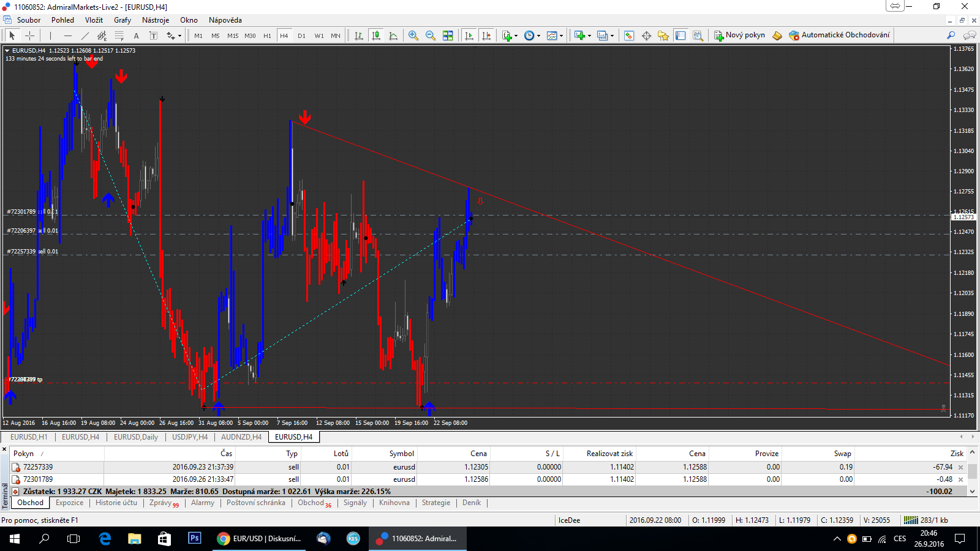This screenshot has height=551, width=980.
Task: Pick the trendline drawing tool
Action: (x=85, y=36)
